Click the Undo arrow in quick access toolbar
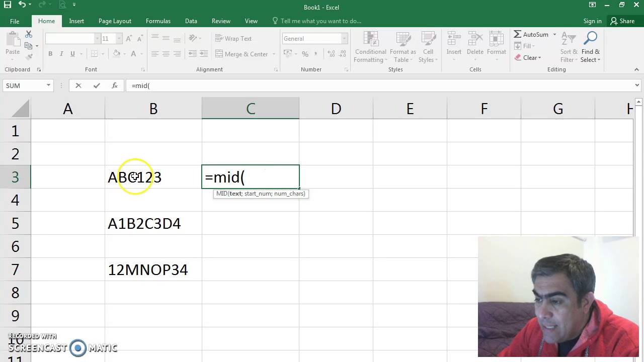644x362 pixels. (22, 5)
